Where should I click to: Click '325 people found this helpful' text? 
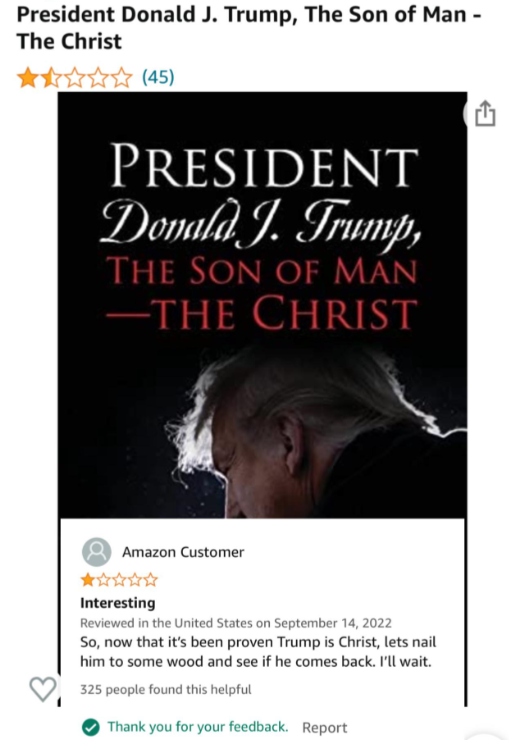(x=166, y=690)
